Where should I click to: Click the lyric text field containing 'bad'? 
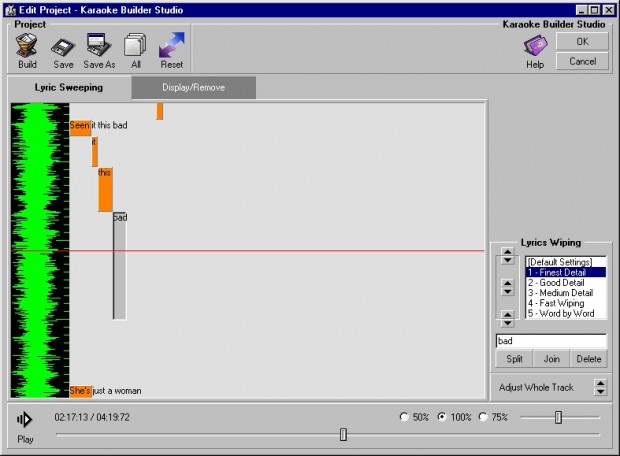coord(551,341)
